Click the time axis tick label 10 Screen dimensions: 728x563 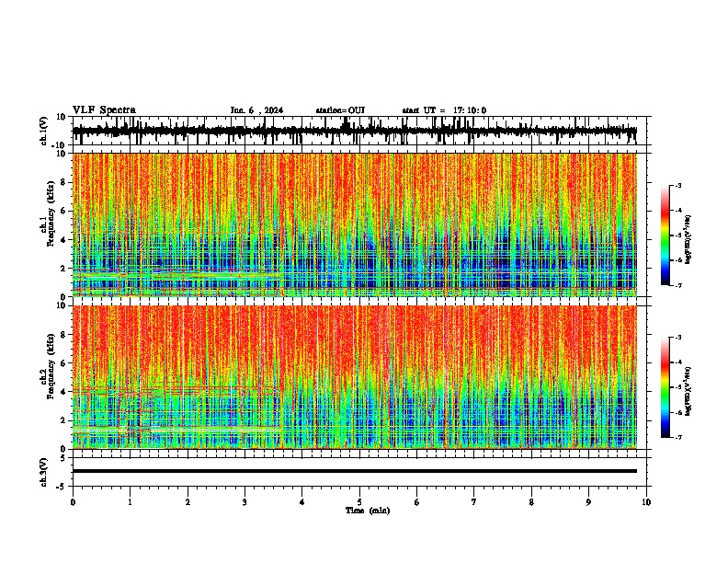646,502
